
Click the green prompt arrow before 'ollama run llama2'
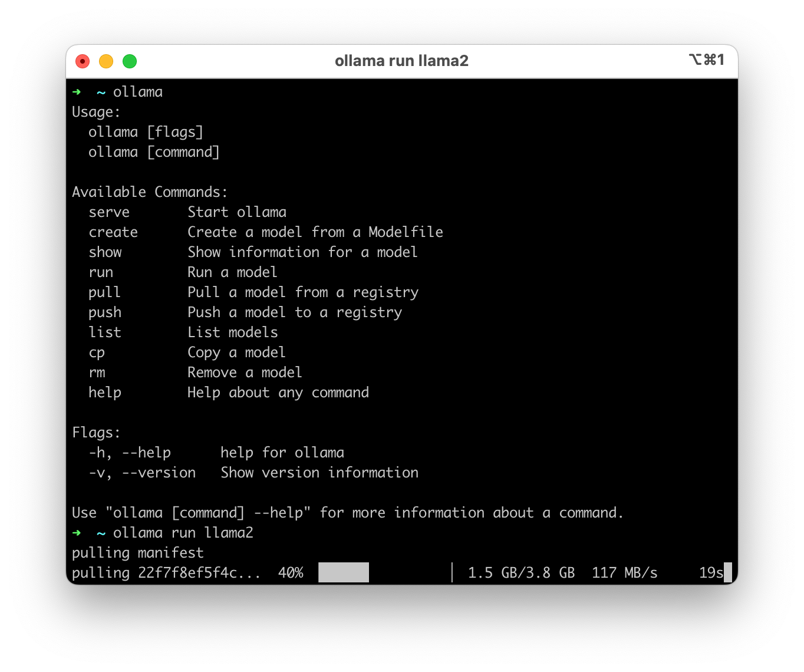tap(77, 533)
